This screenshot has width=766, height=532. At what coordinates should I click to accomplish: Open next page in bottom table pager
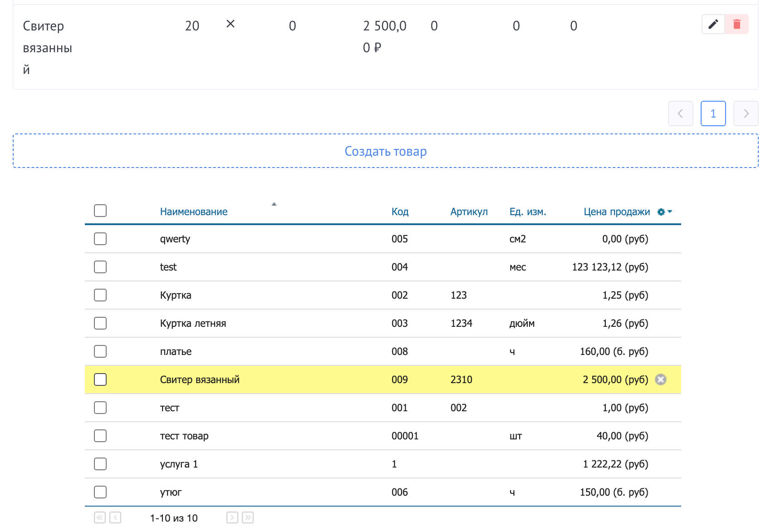point(232,517)
